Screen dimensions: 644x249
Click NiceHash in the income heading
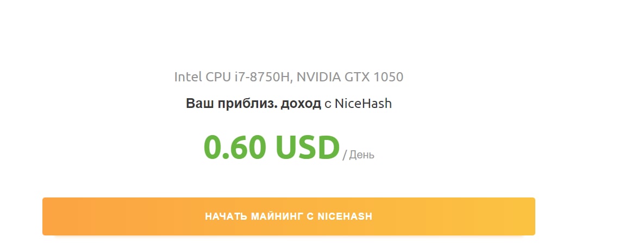tap(363, 104)
